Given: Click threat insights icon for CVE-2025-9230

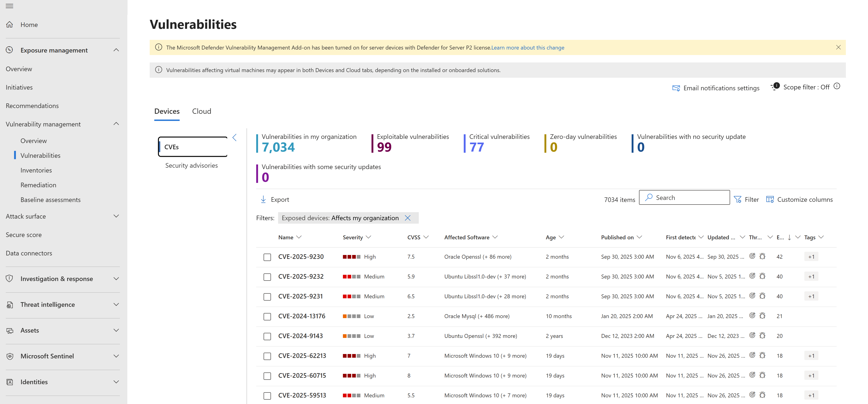Looking at the screenshot, I should click(x=752, y=256).
